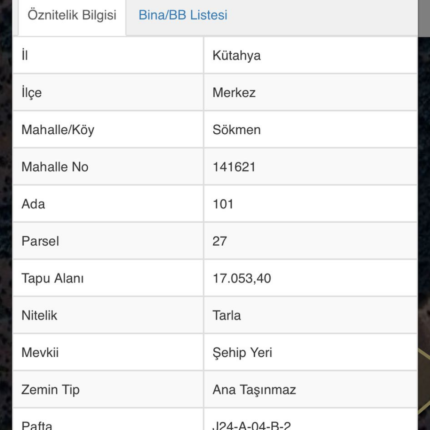Click the Sökmen neighborhood value

click(237, 130)
